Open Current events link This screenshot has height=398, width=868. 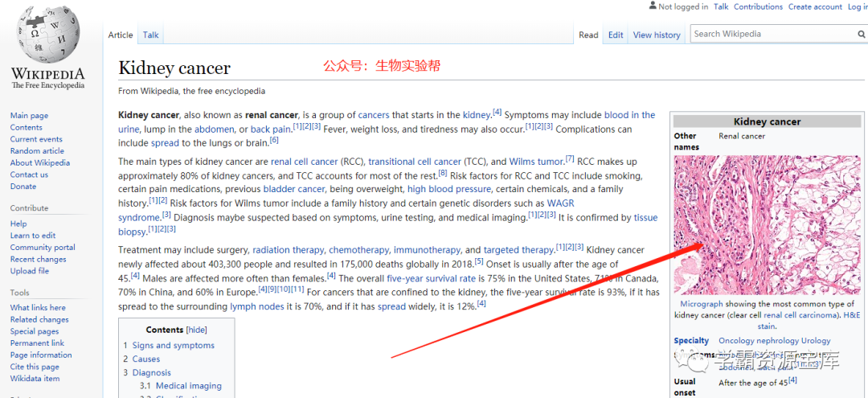click(36, 139)
